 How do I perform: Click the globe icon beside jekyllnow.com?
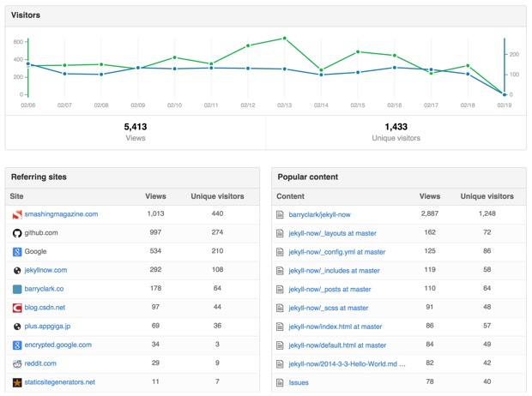click(17, 271)
